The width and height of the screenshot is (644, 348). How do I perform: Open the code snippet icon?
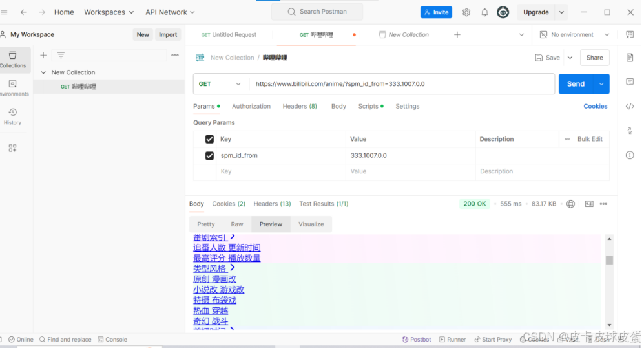630,107
